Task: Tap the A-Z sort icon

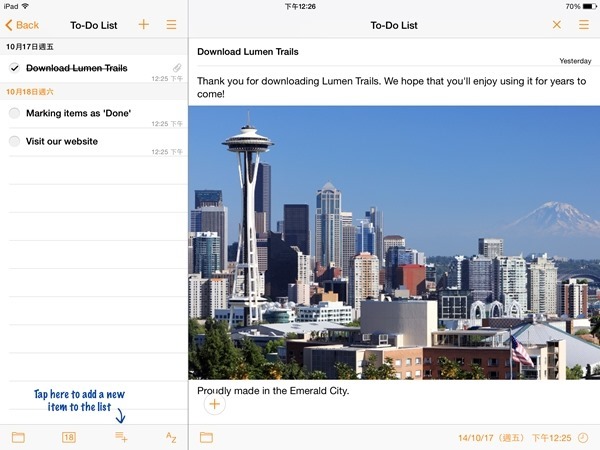Action: coord(171,437)
